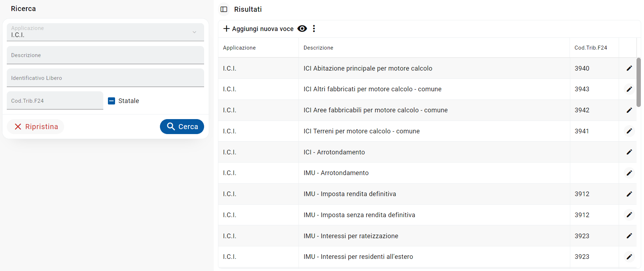This screenshot has height=271, width=644.
Task: Open the three-dot more options menu
Action: (x=314, y=29)
